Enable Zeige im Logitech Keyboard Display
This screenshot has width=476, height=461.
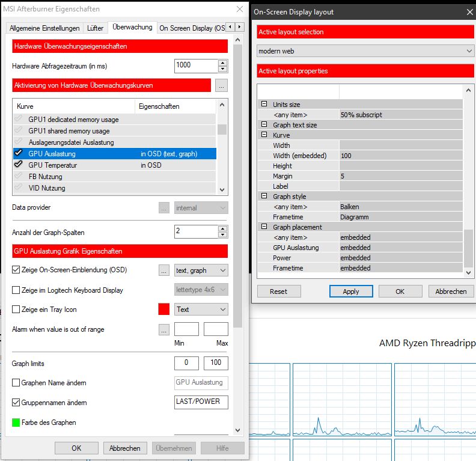point(16,290)
